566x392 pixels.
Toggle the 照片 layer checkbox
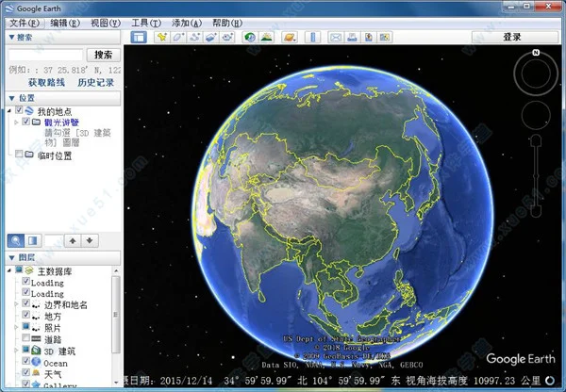click(x=26, y=326)
